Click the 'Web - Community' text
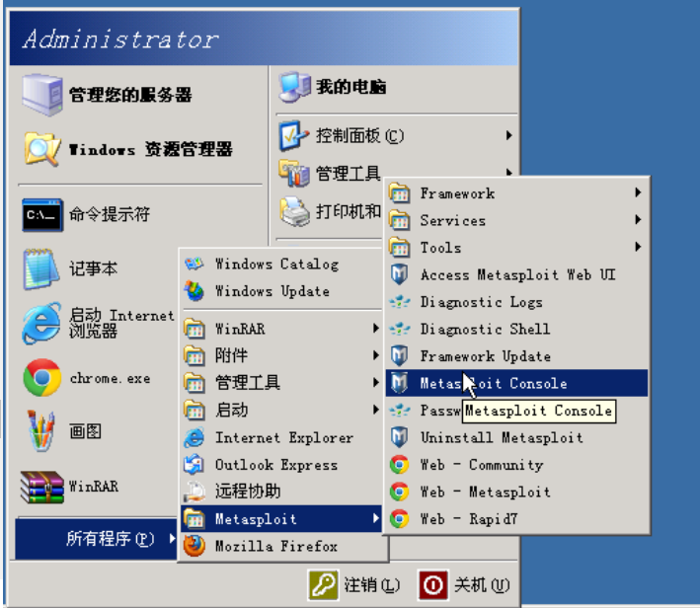Viewport: 700px width, 608px height. [482, 465]
